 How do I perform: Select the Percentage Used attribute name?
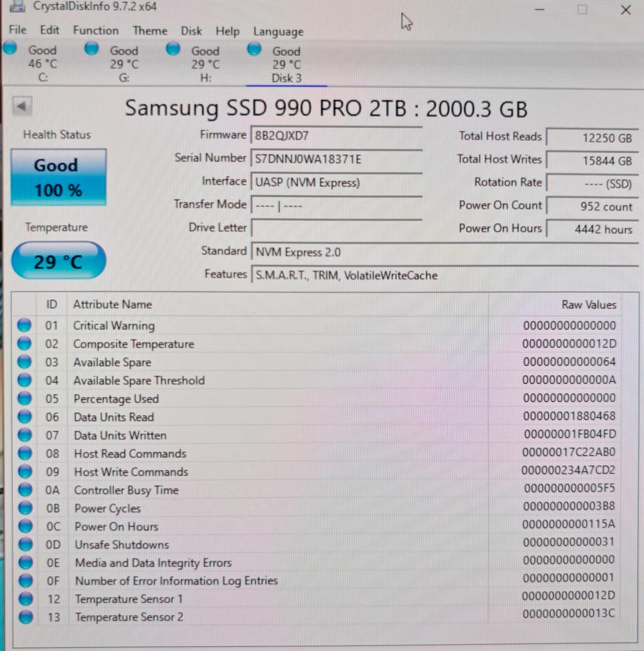[116, 398]
